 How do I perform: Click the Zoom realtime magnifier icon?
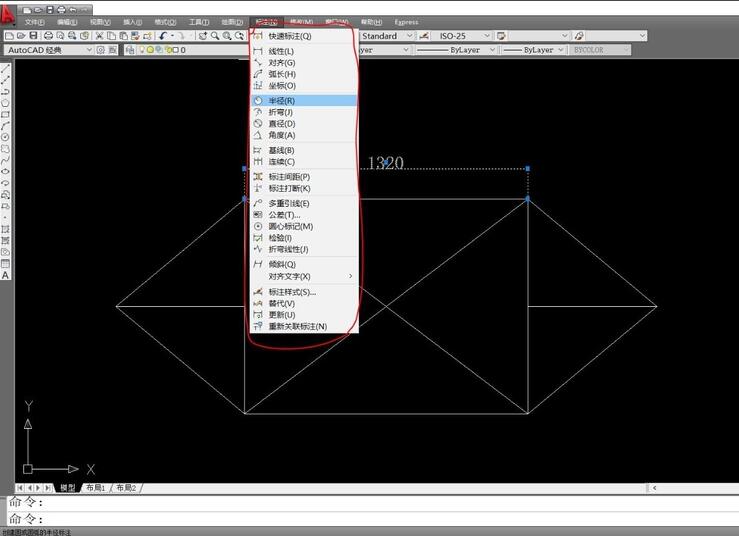click(215, 36)
